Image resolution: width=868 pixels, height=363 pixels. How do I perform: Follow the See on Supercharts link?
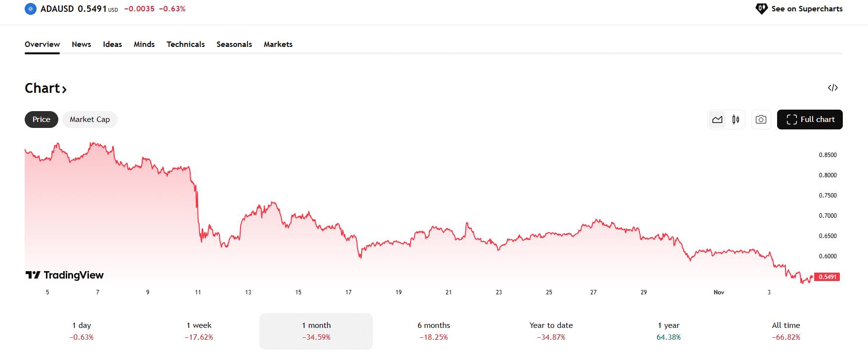(x=807, y=9)
